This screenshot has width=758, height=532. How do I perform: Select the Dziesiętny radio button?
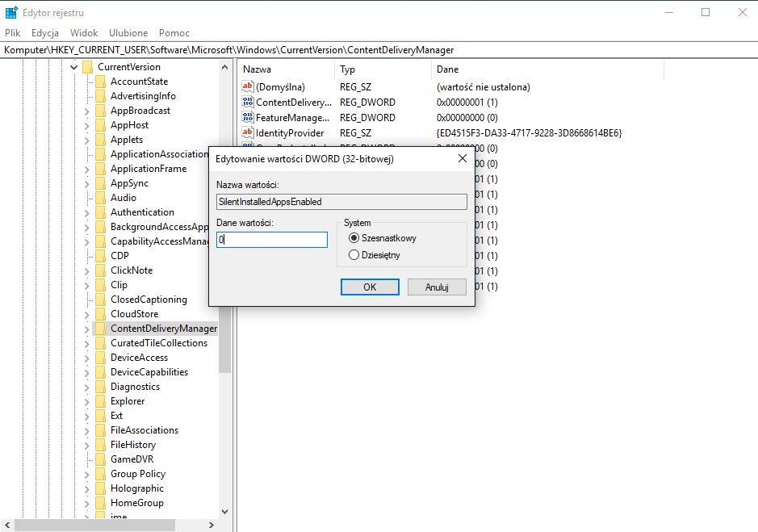coord(354,255)
